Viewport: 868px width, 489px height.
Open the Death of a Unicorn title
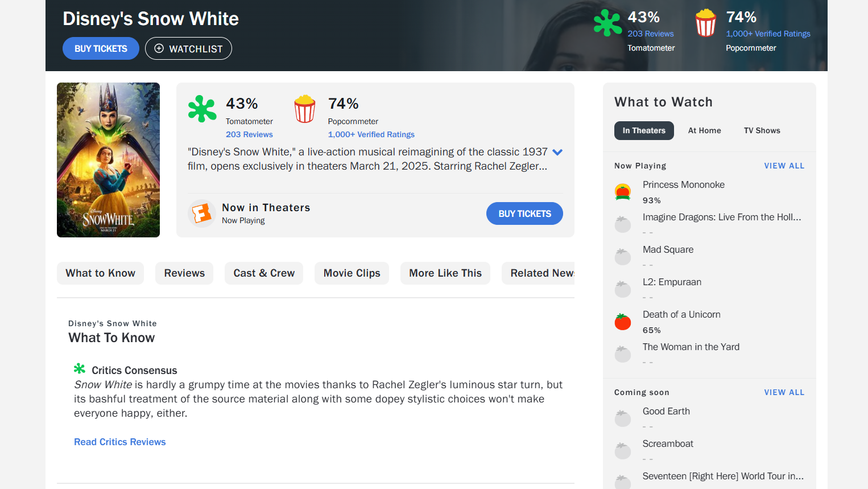coord(681,314)
